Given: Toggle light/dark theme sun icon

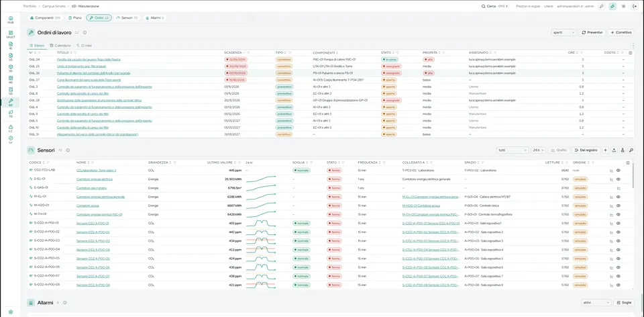Looking at the screenshot, I should (x=623, y=6).
